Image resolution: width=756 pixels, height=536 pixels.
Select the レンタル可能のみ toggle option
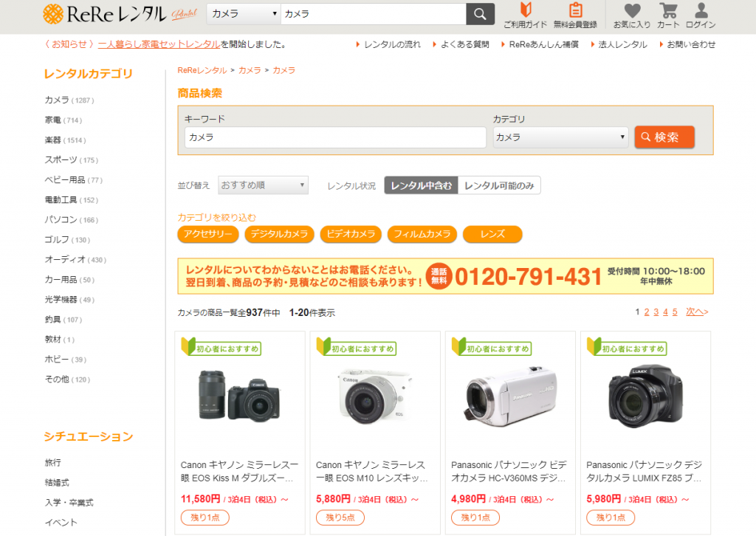[499, 185]
